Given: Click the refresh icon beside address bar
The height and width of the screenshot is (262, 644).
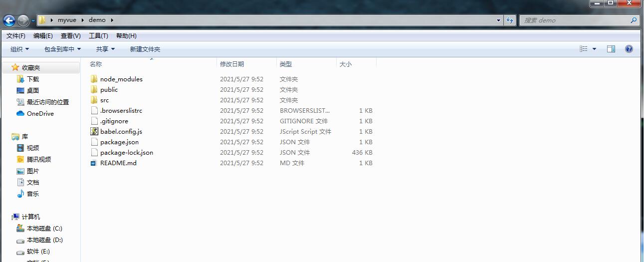Looking at the screenshot, I should 510,20.
